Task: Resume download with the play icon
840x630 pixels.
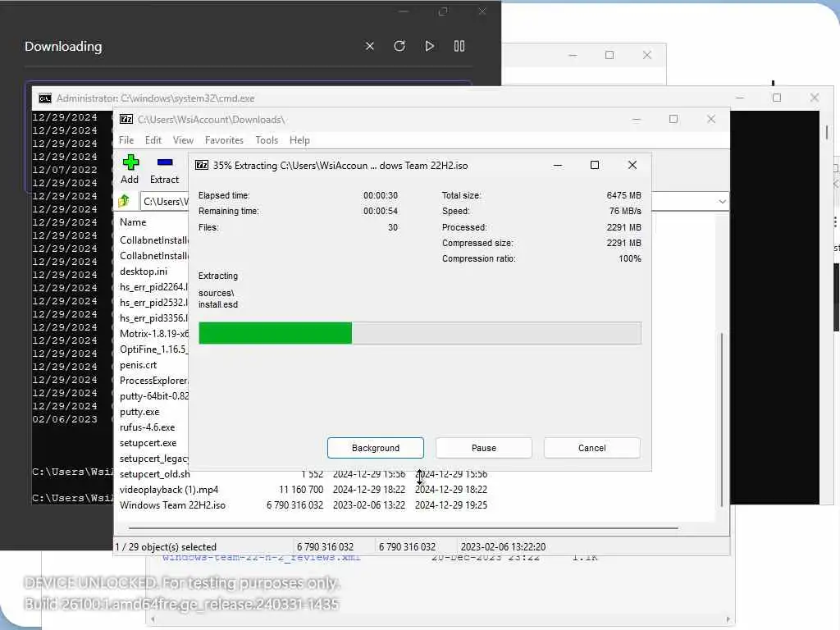Action: coord(429,46)
